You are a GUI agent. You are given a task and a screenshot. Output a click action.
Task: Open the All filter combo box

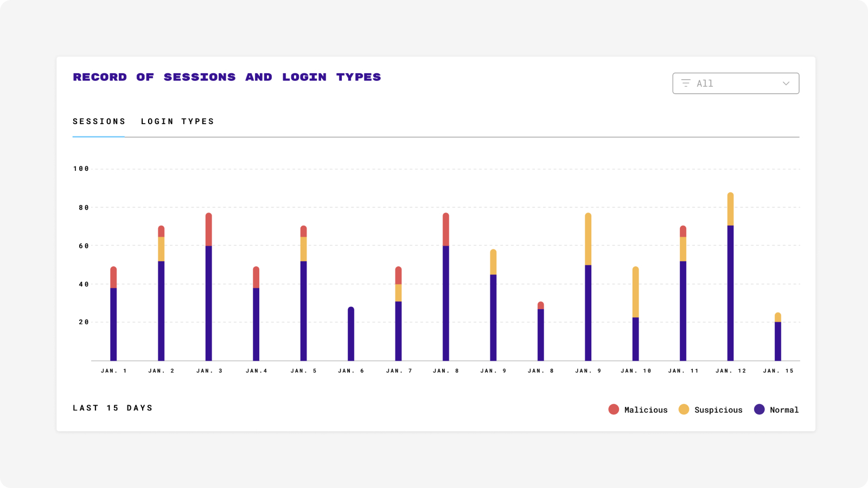[x=735, y=84]
